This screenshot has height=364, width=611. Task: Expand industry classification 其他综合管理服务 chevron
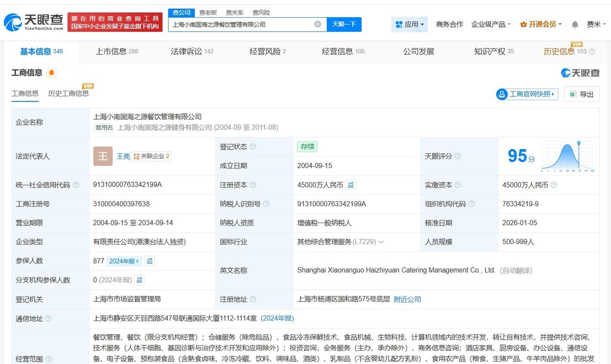[x=381, y=242]
